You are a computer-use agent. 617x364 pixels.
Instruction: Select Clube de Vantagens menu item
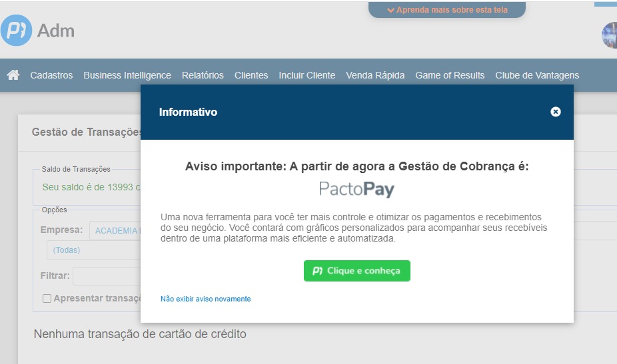pos(537,75)
